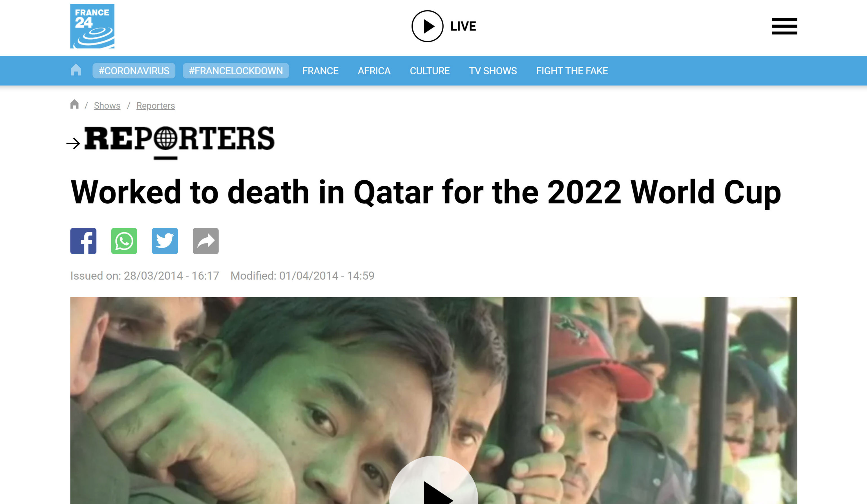Open the CULTURE section
Screen dimensions: 867x504
coord(430,71)
